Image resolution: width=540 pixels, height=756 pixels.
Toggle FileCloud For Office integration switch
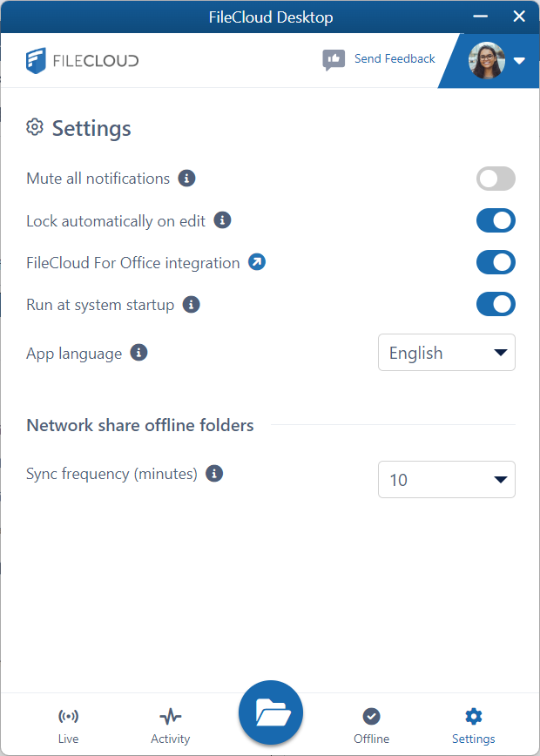[x=496, y=262]
